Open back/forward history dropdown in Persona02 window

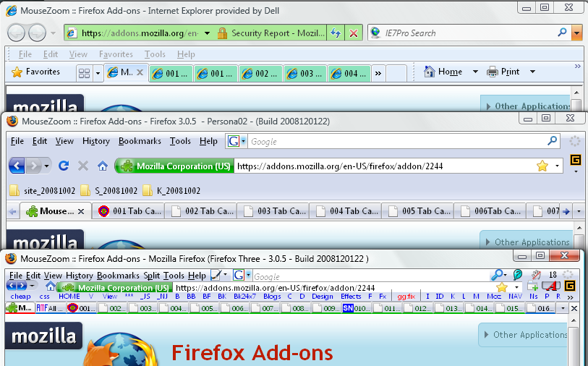(46, 166)
